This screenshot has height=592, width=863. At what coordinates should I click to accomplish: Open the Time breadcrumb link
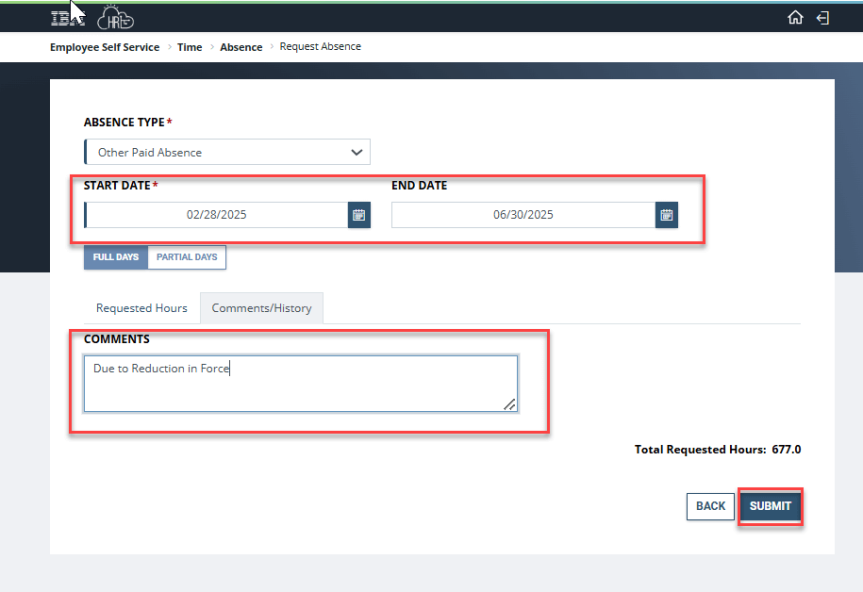(x=189, y=47)
